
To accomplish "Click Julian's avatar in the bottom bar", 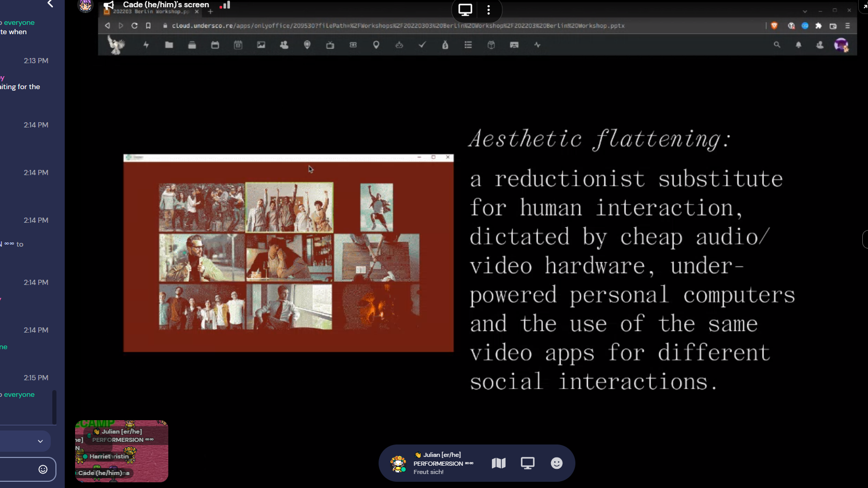I will (x=398, y=464).
